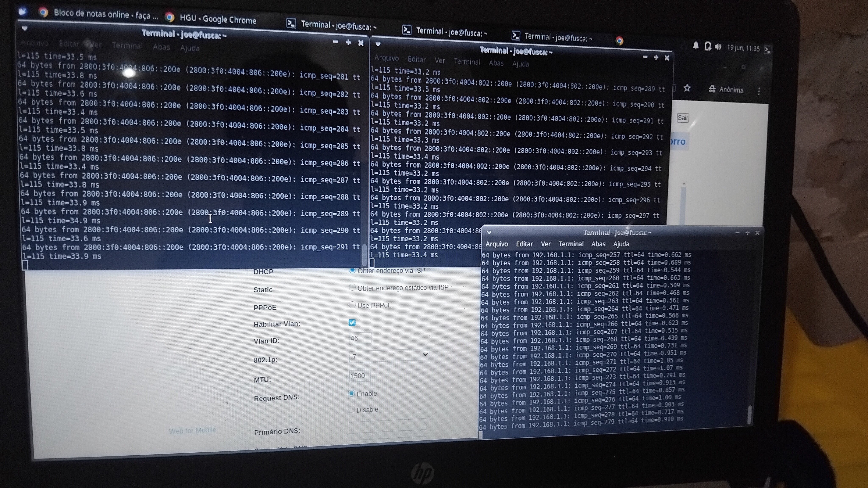Uncheck the Habilitar Vlan checkbox
Image resolution: width=868 pixels, height=488 pixels.
(x=352, y=323)
